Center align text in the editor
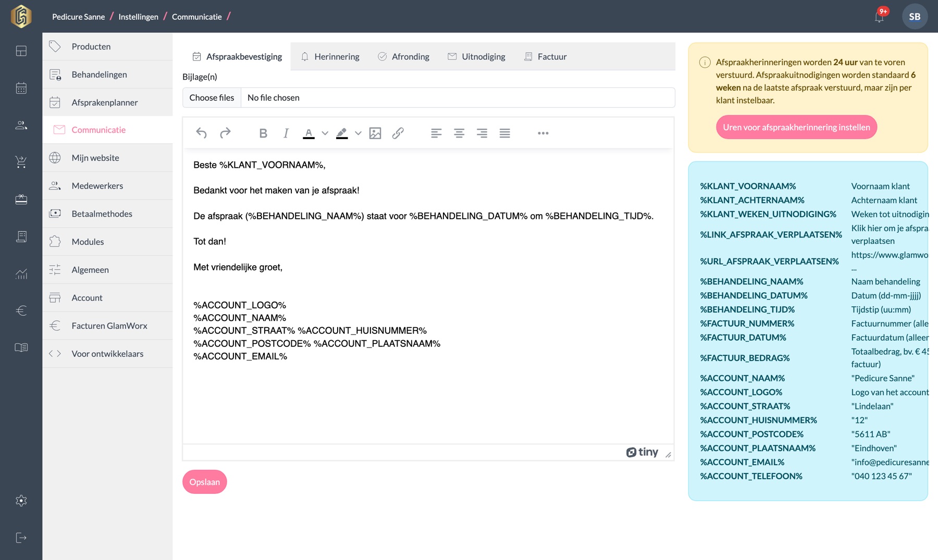938x560 pixels. pos(459,133)
